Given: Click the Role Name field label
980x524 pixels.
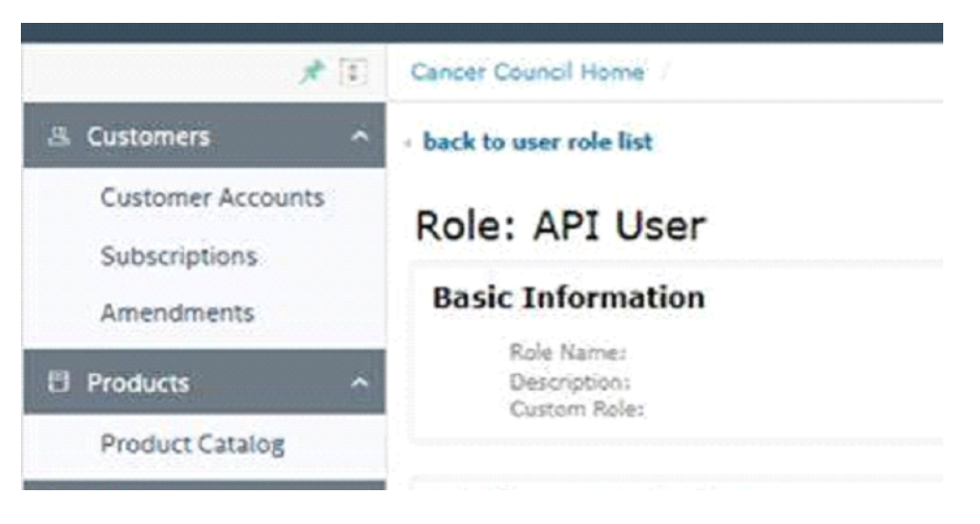Looking at the screenshot, I should tap(568, 353).
